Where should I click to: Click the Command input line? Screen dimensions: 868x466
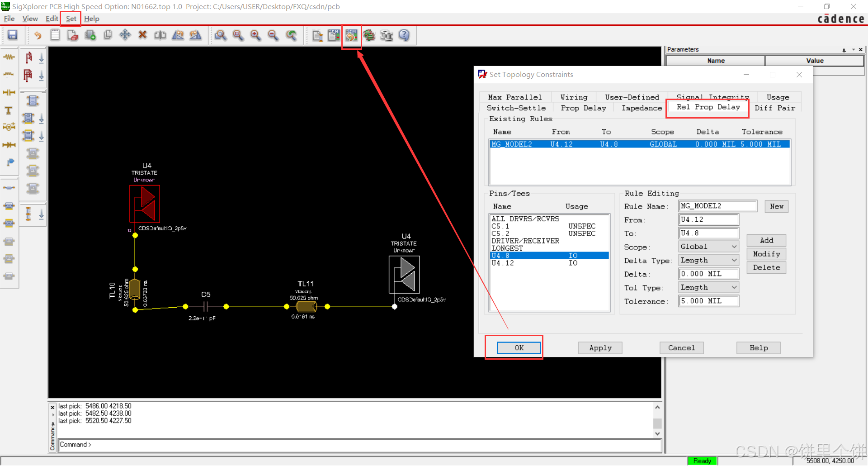click(x=360, y=445)
